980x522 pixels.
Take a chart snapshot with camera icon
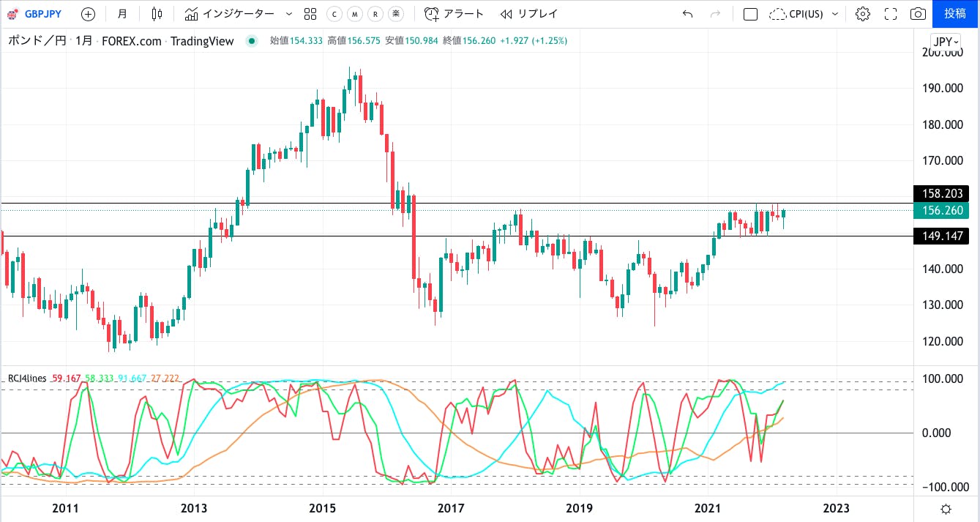917,14
